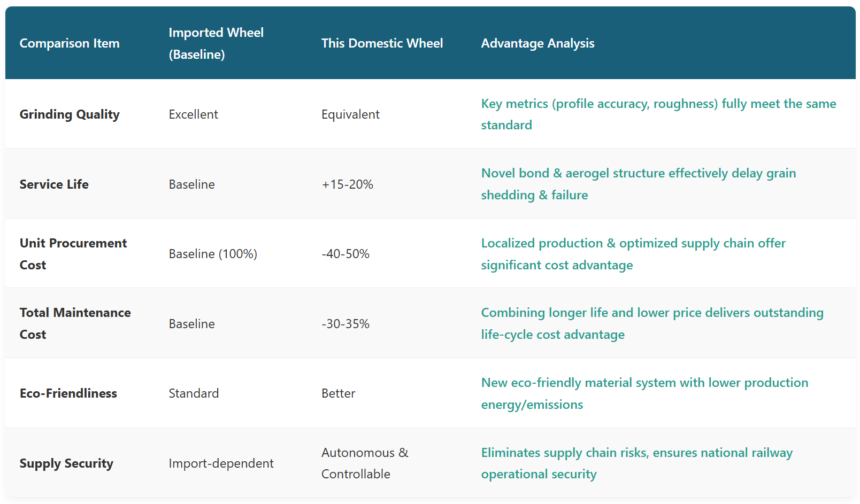Click the Eliminates supply chain risks text

pos(636,463)
